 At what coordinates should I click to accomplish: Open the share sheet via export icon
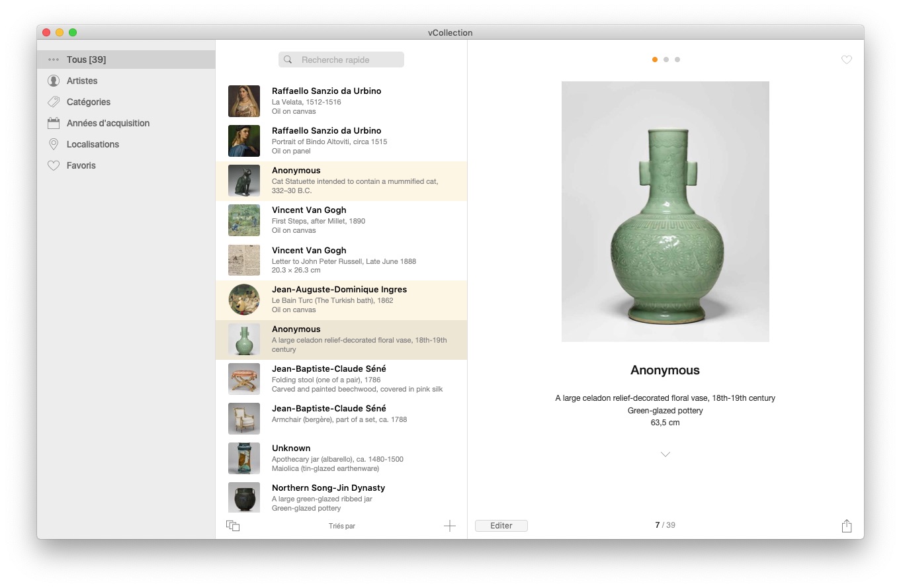point(847,525)
